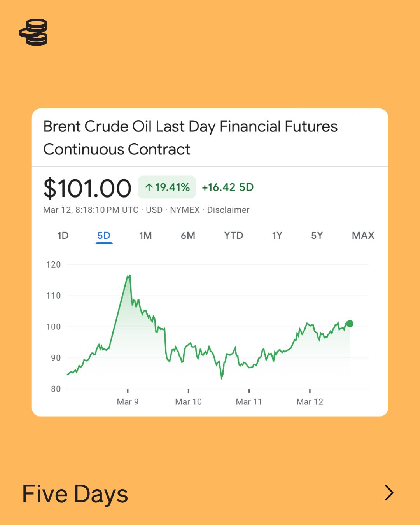420x525 pixels.
Task: Choose the 5Y range tab
Action: [317, 236]
